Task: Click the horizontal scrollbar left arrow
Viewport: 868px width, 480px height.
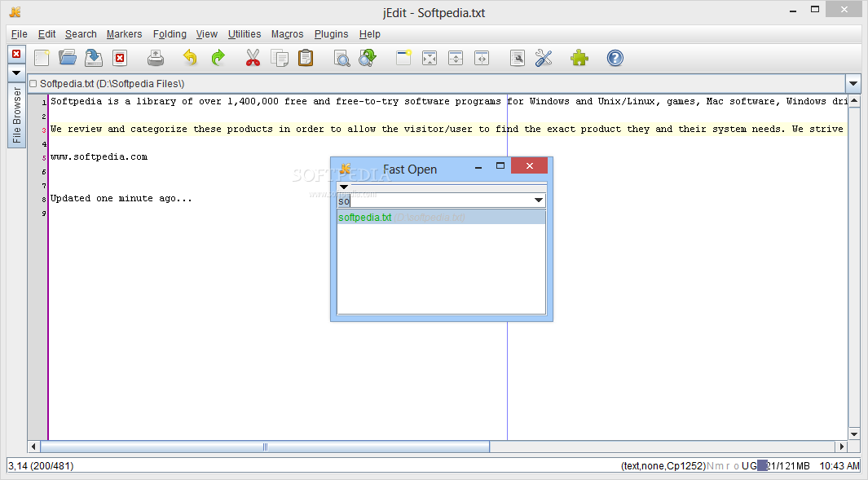Action: click(33, 447)
